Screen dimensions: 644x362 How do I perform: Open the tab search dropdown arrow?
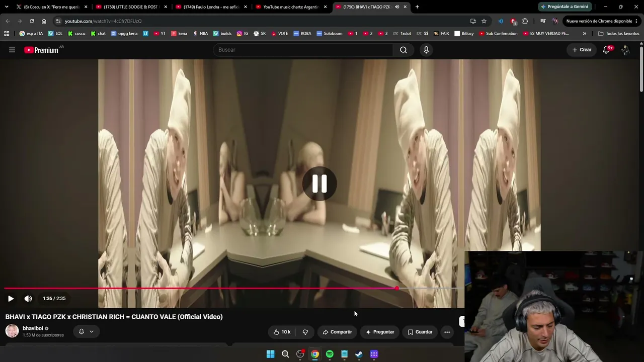click(7, 7)
